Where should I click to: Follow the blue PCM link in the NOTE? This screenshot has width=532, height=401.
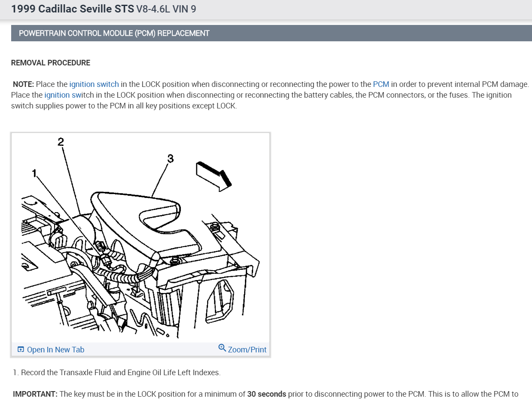pos(381,84)
